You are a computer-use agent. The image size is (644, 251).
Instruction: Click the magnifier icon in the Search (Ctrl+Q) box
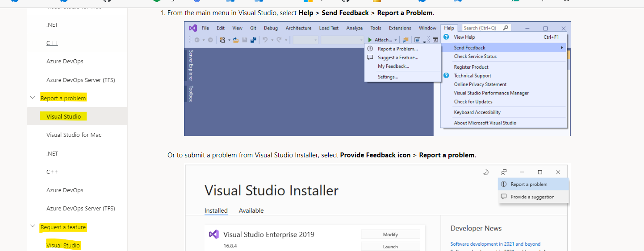pyautogui.click(x=506, y=28)
